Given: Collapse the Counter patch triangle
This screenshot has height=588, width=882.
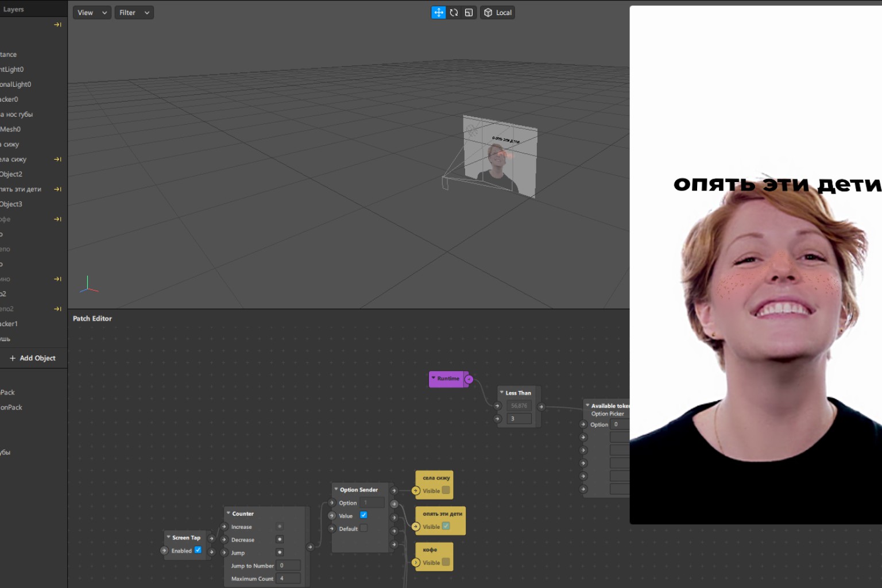Looking at the screenshot, I should (229, 513).
